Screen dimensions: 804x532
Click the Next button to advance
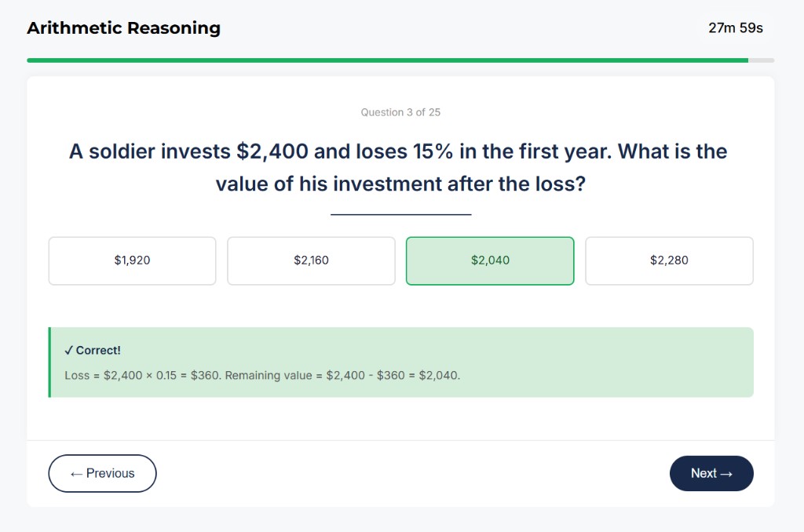tap(711, 473)
